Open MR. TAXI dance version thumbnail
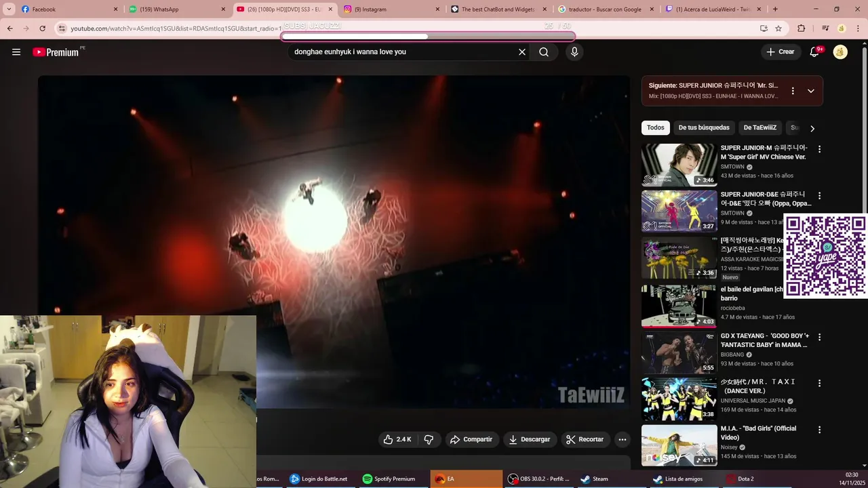This screenshot has height=488, width=868. [x=679, y=399]
